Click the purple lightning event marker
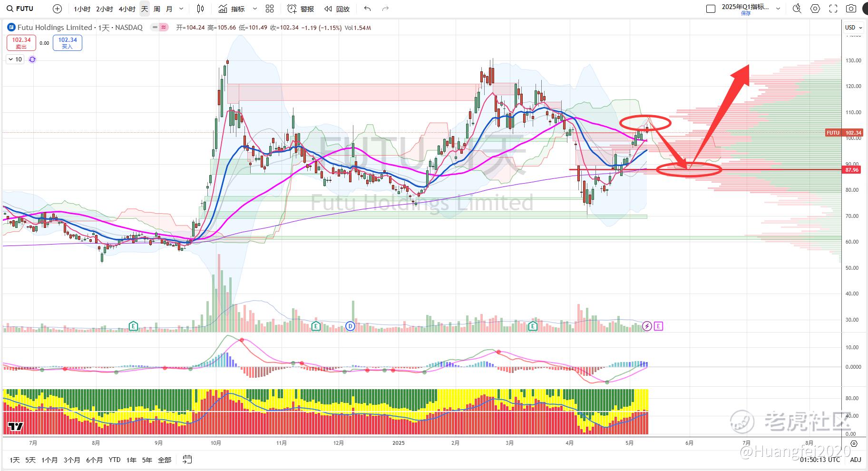 click(647, 326)
